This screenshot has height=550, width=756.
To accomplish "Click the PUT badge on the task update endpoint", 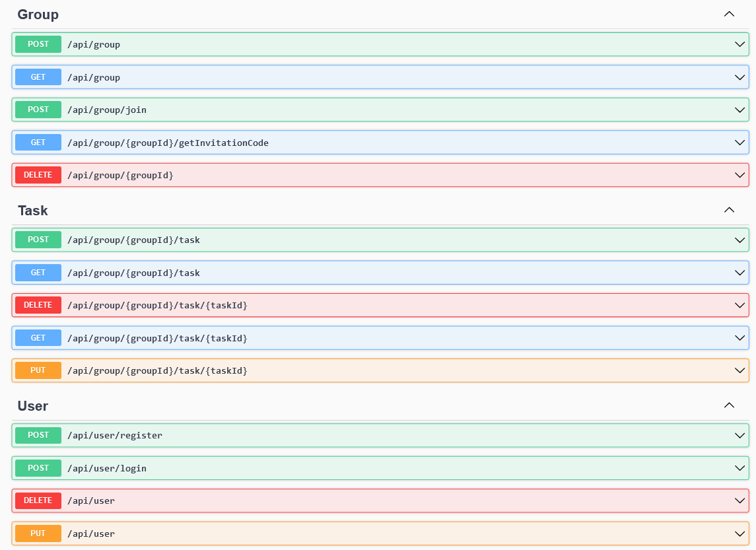I will (38, 370).
